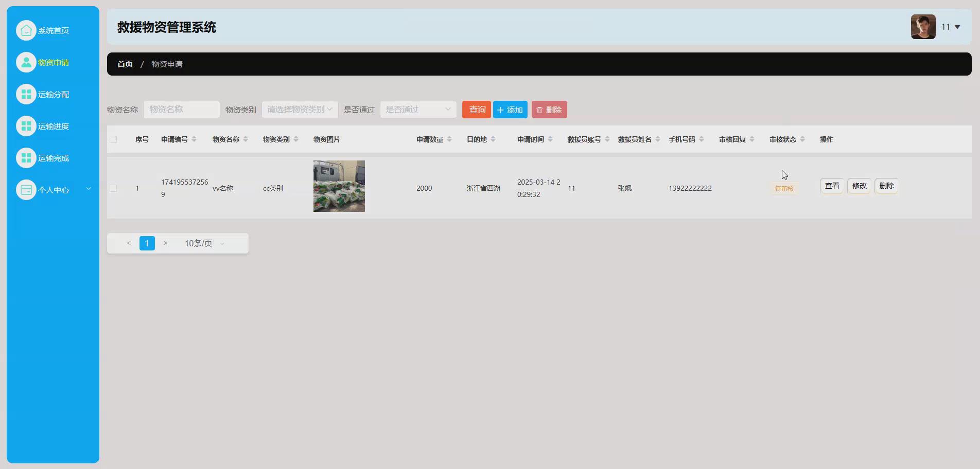
Task: Click the home icon beside 系统首页
Action: tap(26, 30)
